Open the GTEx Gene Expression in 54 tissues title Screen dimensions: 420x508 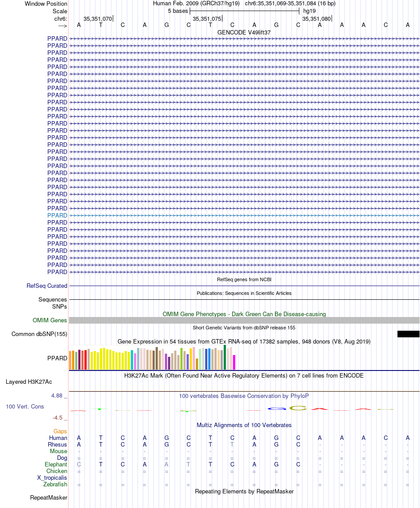244,341
